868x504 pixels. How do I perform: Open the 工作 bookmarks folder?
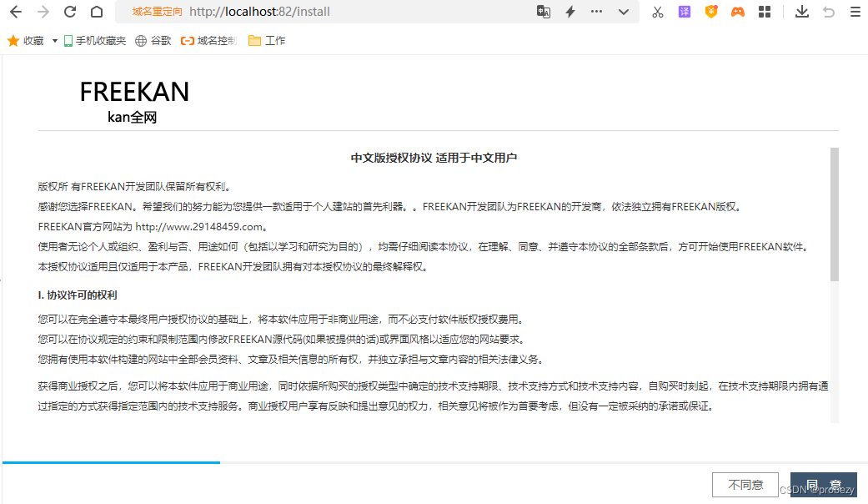pyautogui.click(x=267, y=40)
